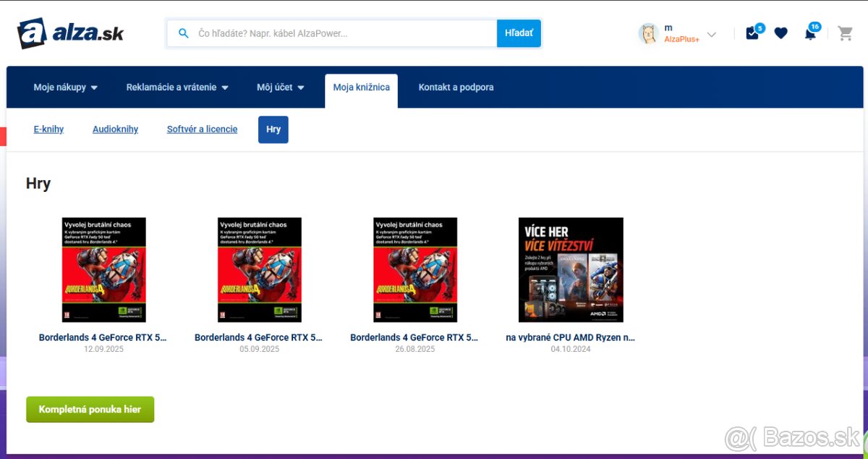Click the Hľadať search button
The width and height of the screenshot is (868, 459).
pos(519,33)
